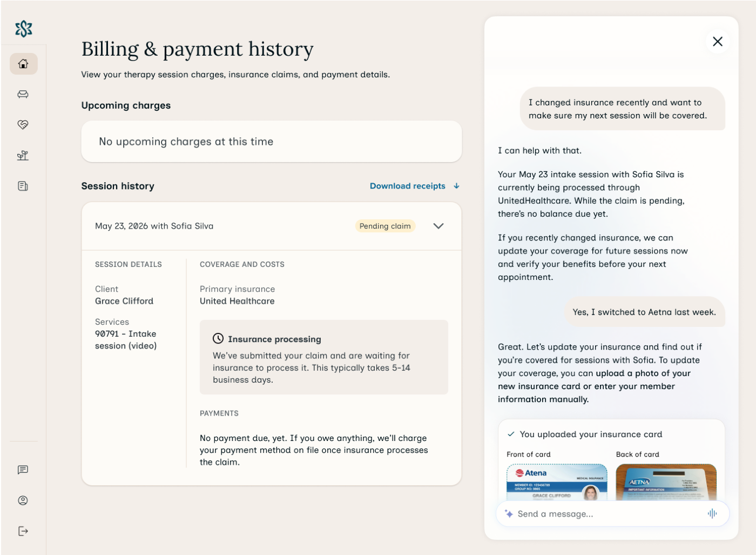The width and height of the screenshot is (756, 555).
Task: Open the Home sidebar icon
Action: 23,64
